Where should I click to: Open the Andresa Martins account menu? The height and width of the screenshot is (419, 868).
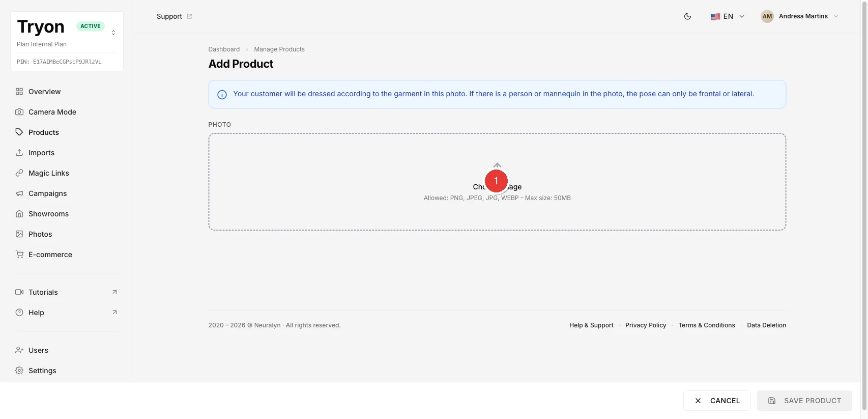799,16
